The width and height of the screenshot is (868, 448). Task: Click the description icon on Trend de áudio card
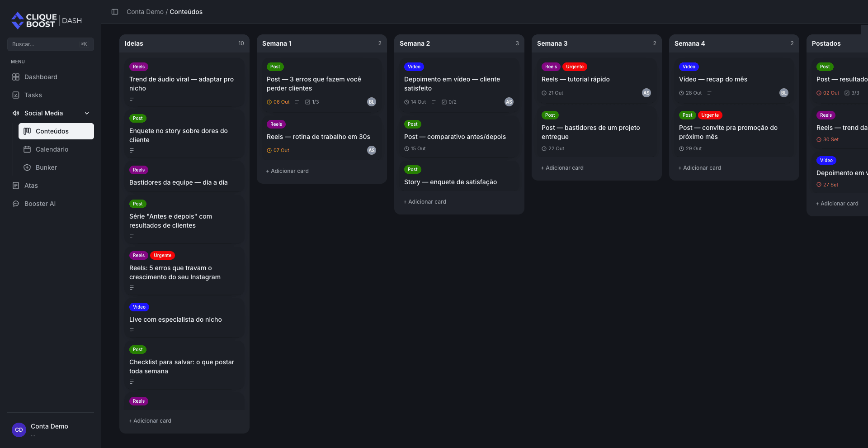[132, 99]
